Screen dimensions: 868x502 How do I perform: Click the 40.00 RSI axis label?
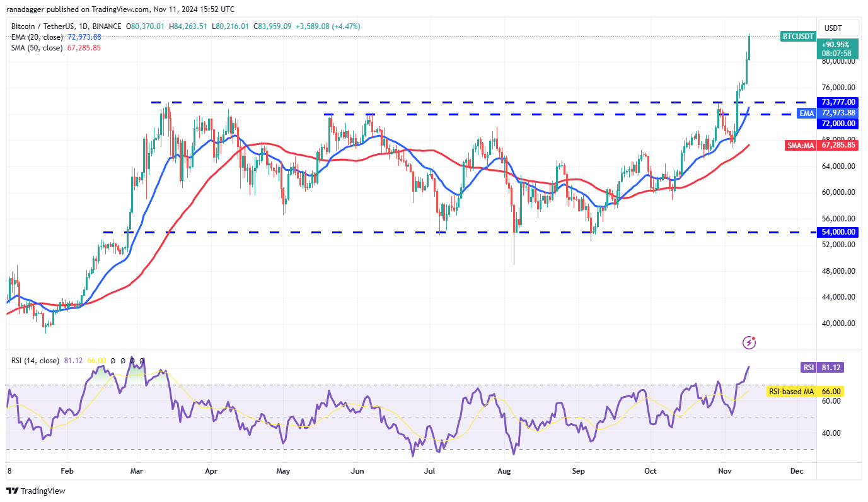pos(830,433)
